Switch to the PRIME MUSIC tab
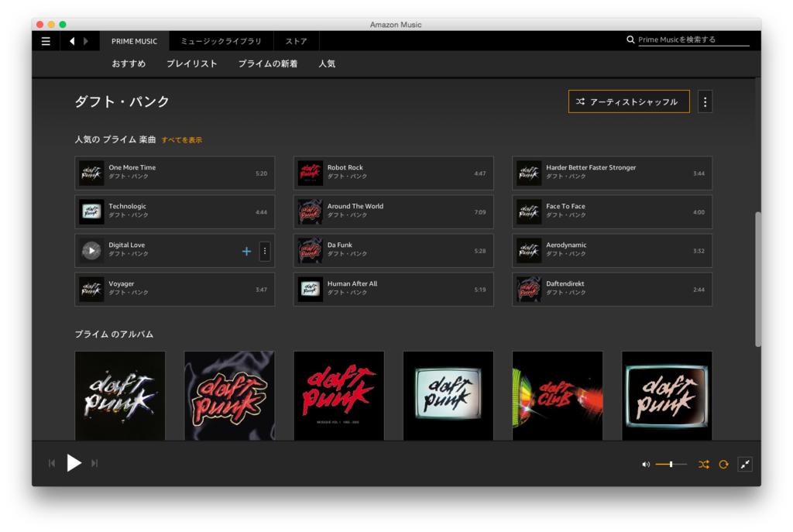This screenshot has height=532, width=793. tap(134, 41)
